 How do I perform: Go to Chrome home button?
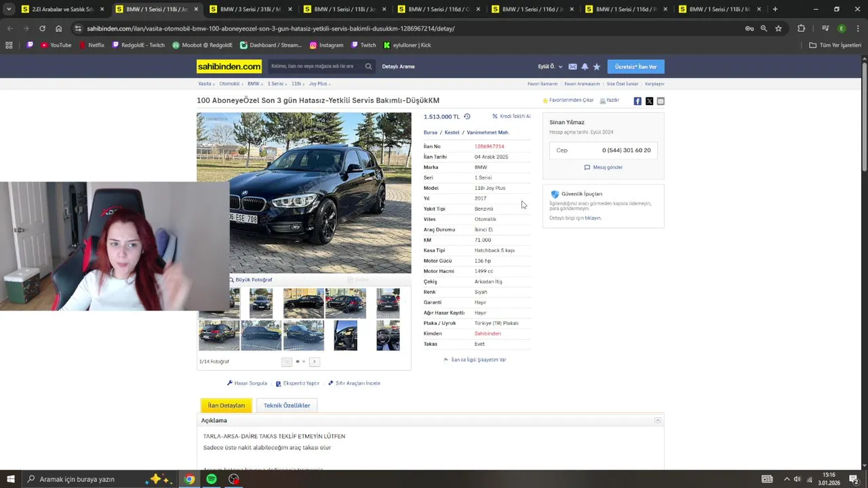tap(58, 28)
